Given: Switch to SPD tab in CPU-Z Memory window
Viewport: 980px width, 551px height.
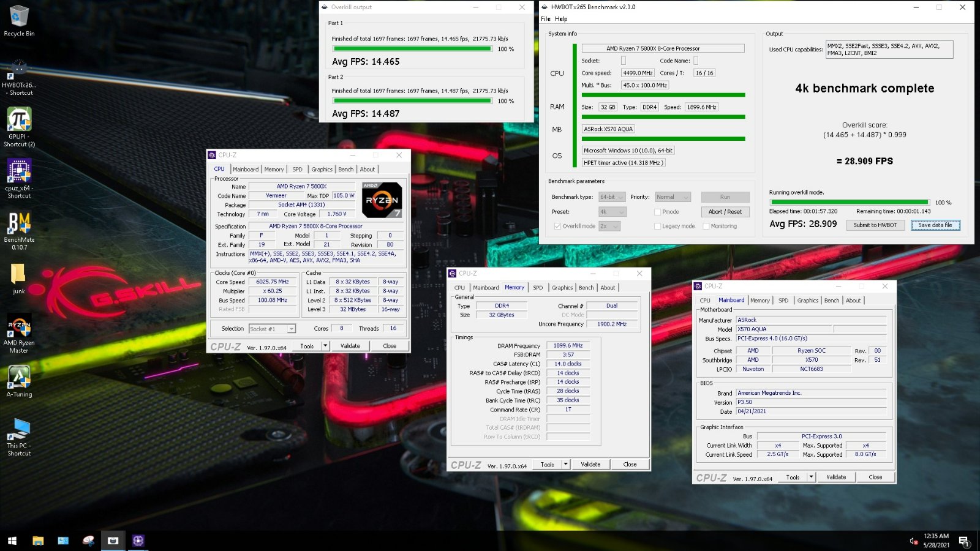Looking at the screenshot, I should [538, 288].
